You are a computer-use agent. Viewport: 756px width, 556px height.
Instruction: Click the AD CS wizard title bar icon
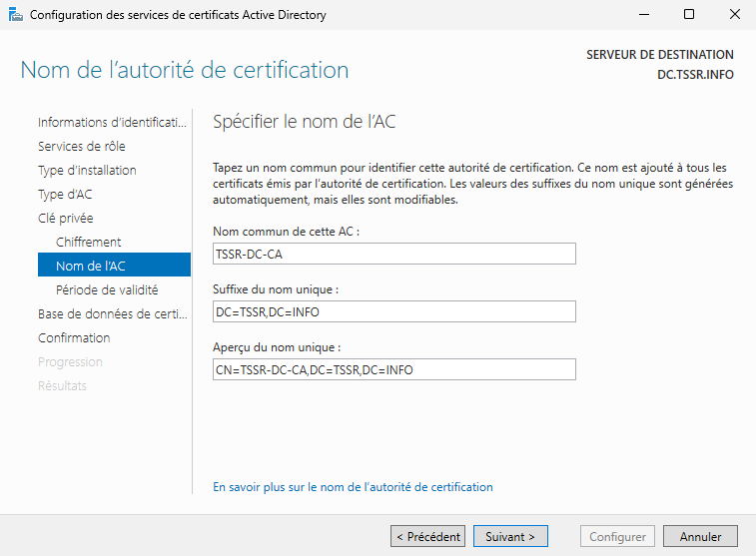click(x=14, y=15)
